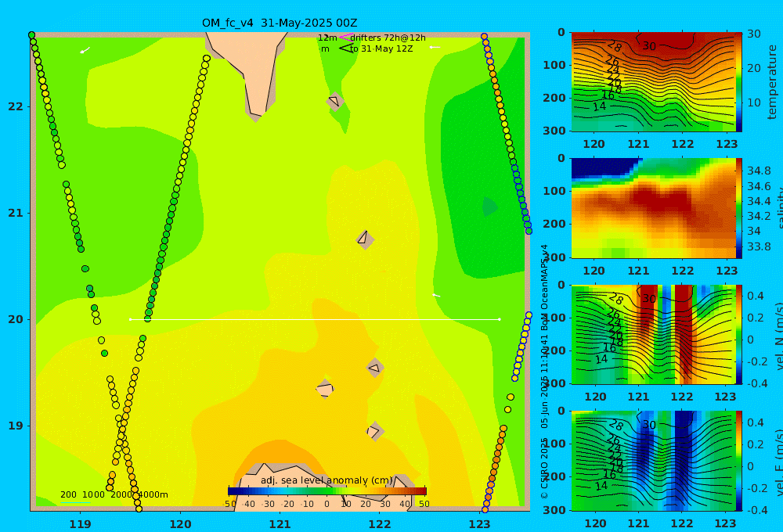This screenshot has width=783, height=532.
Task: Click latitude label '21' on the main map
Action: [x=16, y=213]
